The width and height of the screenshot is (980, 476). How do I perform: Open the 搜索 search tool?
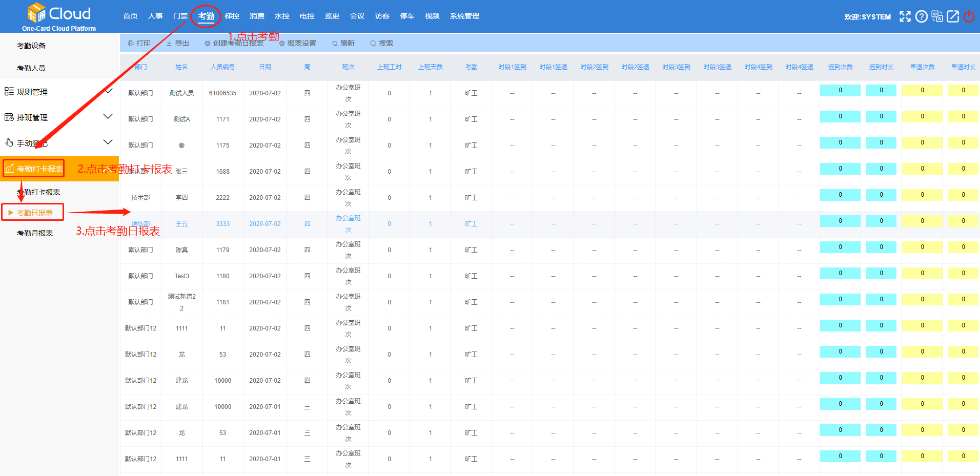381,44
